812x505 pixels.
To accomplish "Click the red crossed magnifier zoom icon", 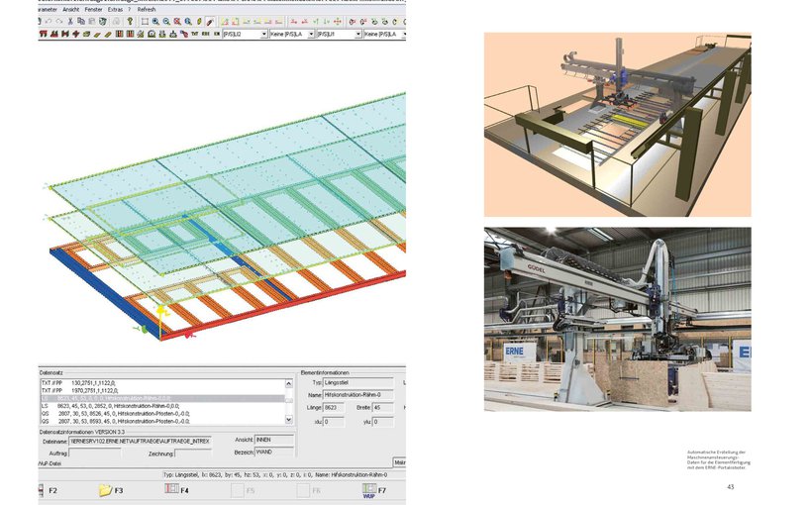I will pyautogui.click(x=177, y=21).
